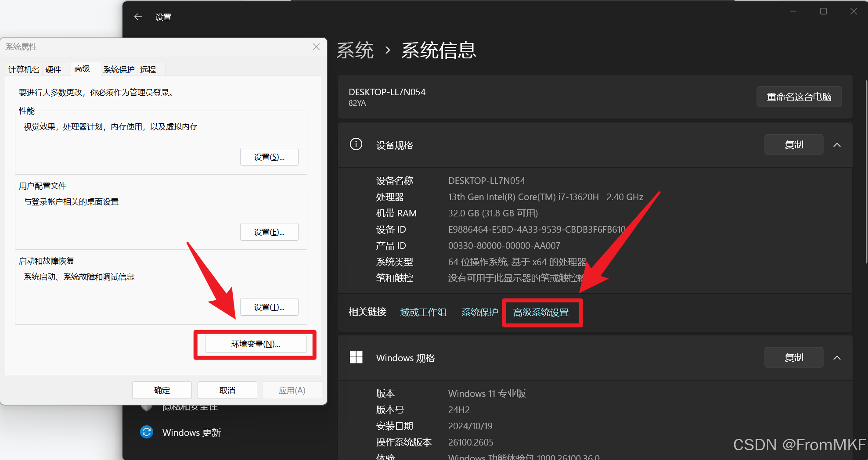Open Windows 更新 in the sidebar
This screenshot has height=460, width=868.
pyautogui.click(x=191, y=432)
